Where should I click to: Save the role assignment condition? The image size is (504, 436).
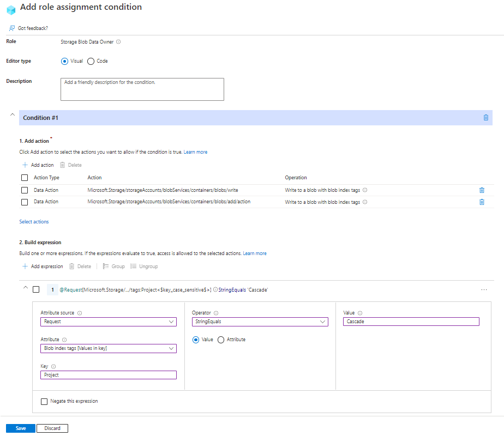20,428
